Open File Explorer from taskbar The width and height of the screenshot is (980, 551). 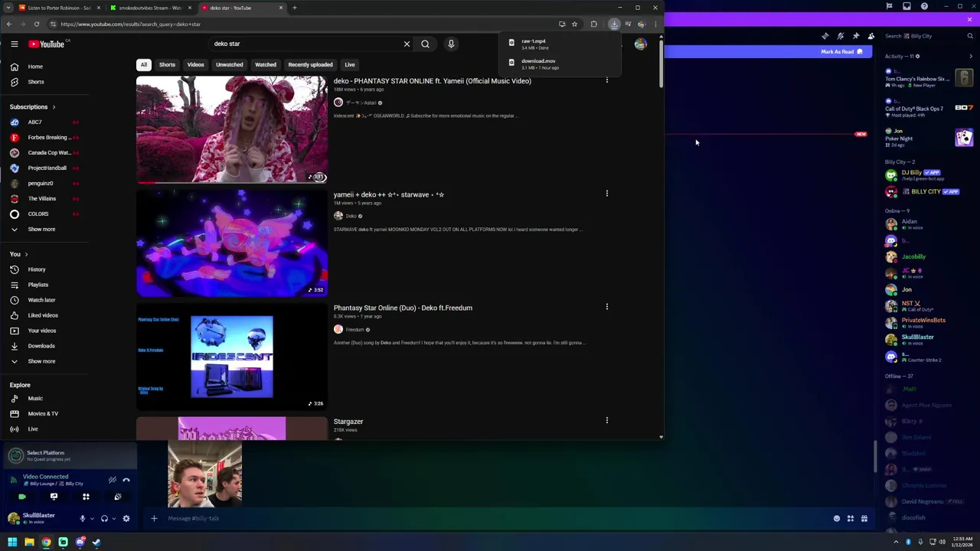29,542
